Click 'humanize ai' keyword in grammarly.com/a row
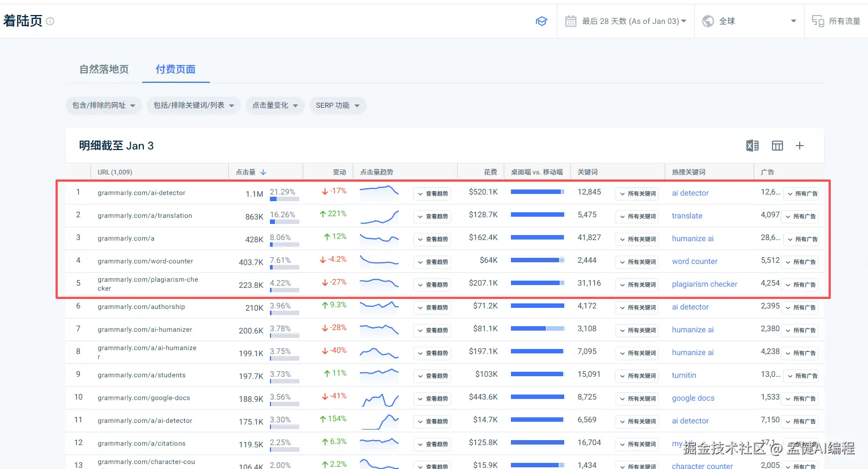Screen dimensions: 868x469 coord(693,238)
